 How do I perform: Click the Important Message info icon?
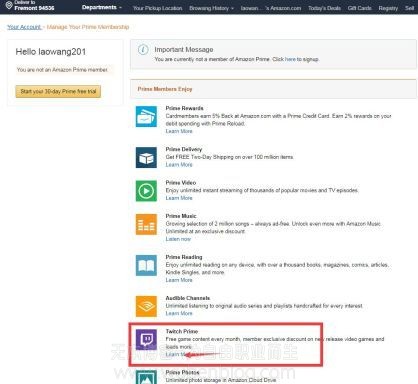point(143,50)
